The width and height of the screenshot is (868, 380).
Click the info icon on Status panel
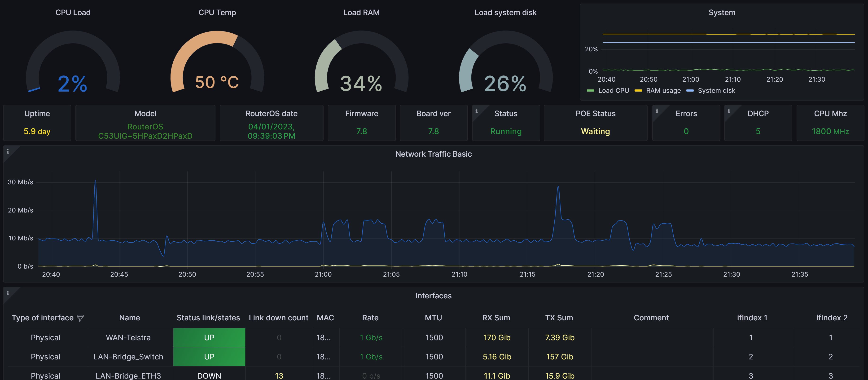coord(477,111)
